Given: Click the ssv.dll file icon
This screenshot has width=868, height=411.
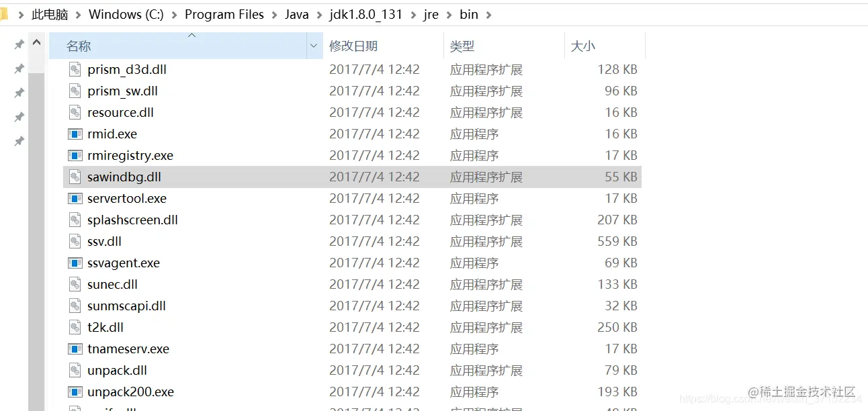Looking at the screenshot, I should click(x=75, y=241).
